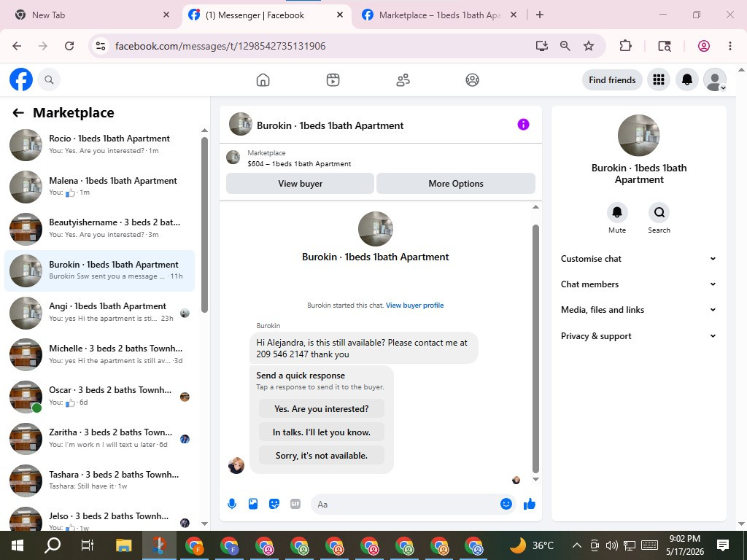This screenshot has height=560, width=747.
Task: Open the Friends icon in the top navigation
Action: coord(403,80)
